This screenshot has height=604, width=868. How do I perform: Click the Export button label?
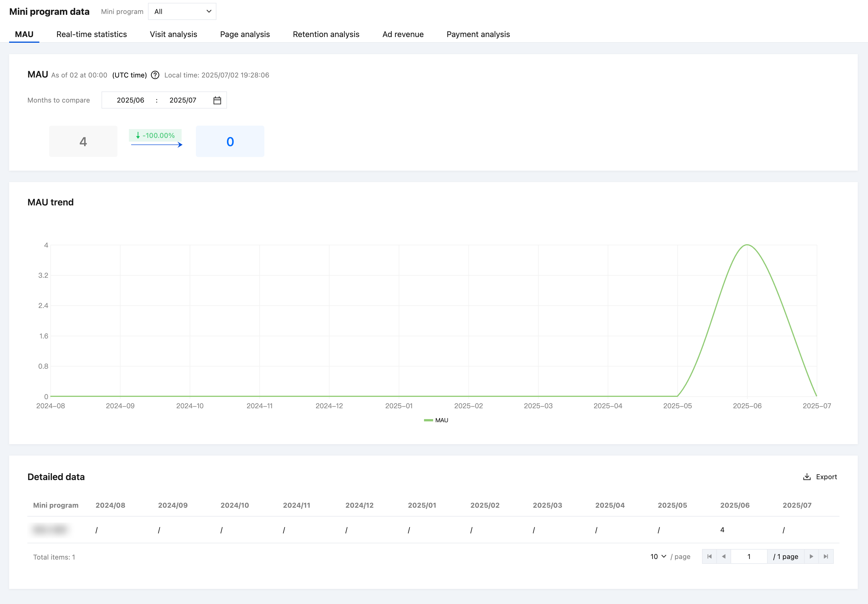point(826,477)
